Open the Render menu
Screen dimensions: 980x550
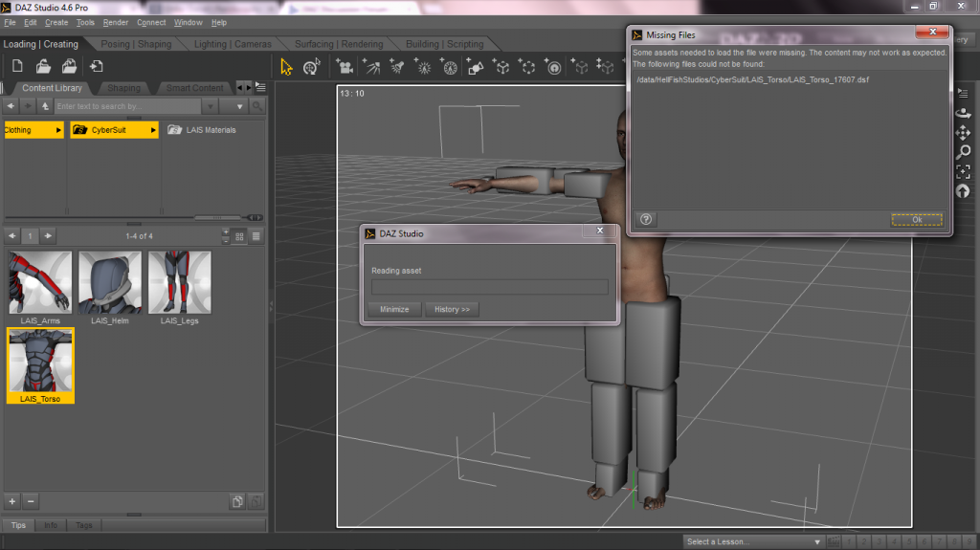point(116,22)
